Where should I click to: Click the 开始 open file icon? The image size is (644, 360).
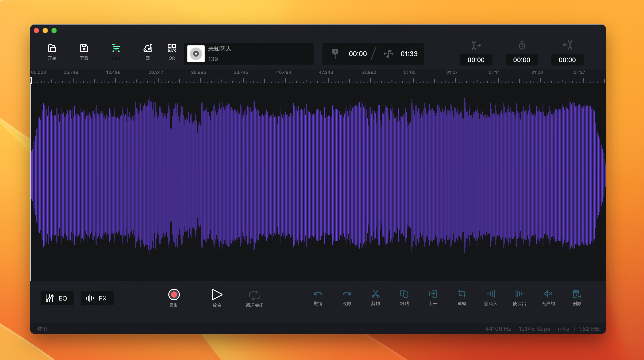tap(52, 48)
